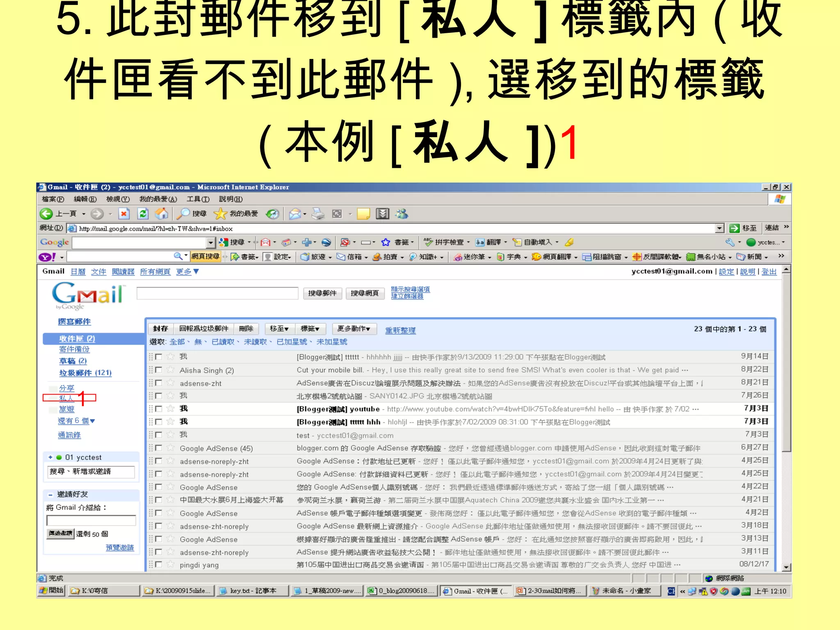The image size is (840, 630).
Task: Expand 還有 6 個 labels list
Action: click(76, 421)
